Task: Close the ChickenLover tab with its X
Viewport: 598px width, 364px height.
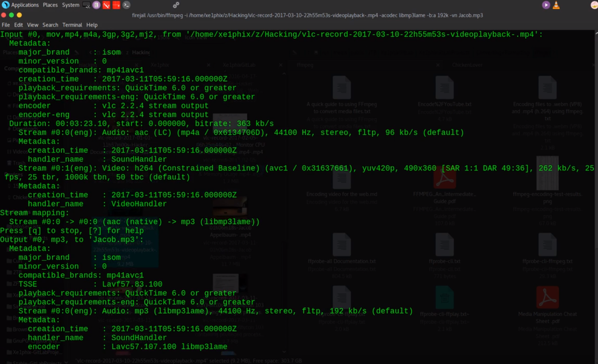Action: 594,64
